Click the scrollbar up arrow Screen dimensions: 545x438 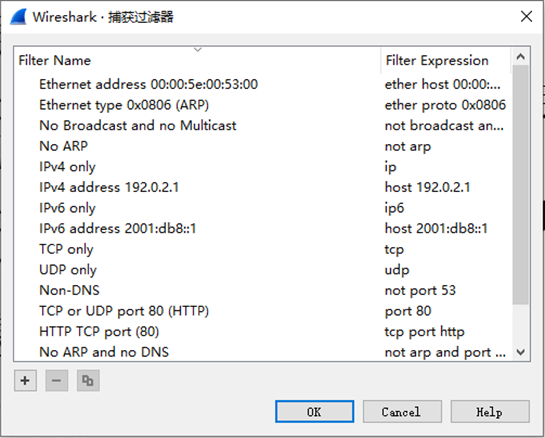[521, 57]
